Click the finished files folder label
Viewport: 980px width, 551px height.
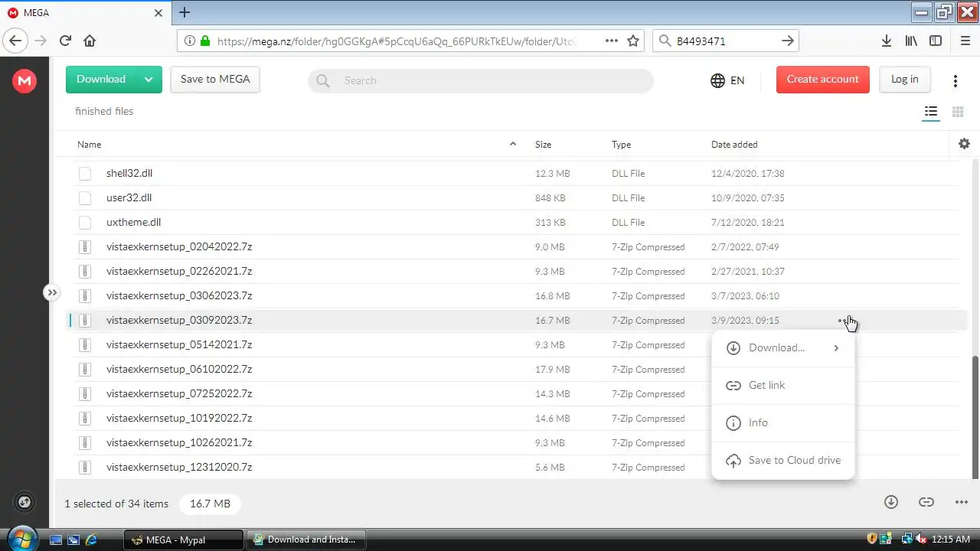[104, 112]
